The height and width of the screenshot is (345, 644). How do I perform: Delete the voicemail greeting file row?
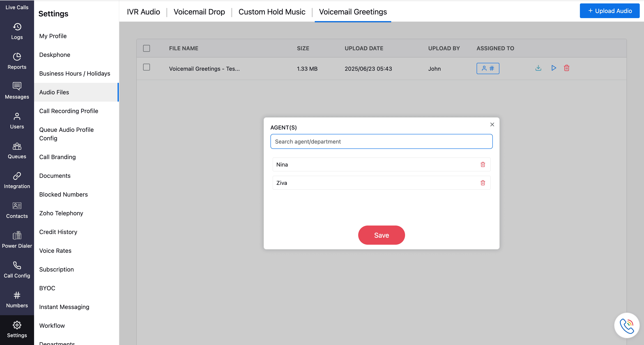coord(566,68)
